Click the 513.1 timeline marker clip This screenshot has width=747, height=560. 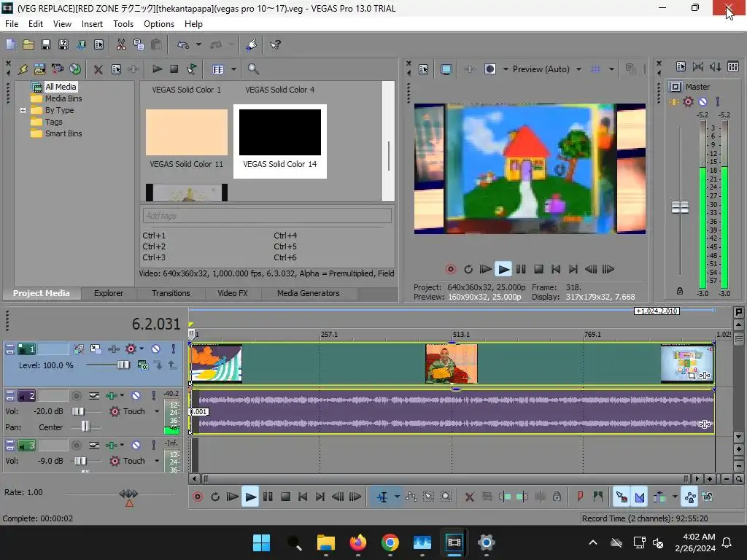point(451,365)
